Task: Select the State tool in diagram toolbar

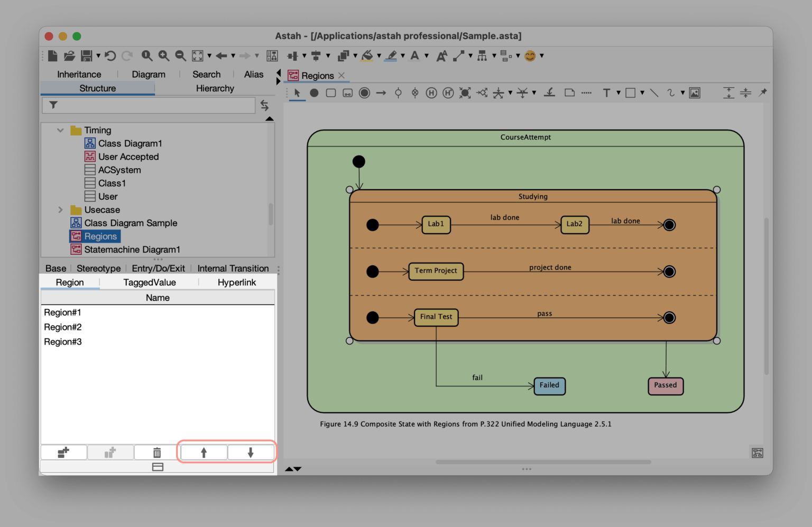Action: pos(330,93)
